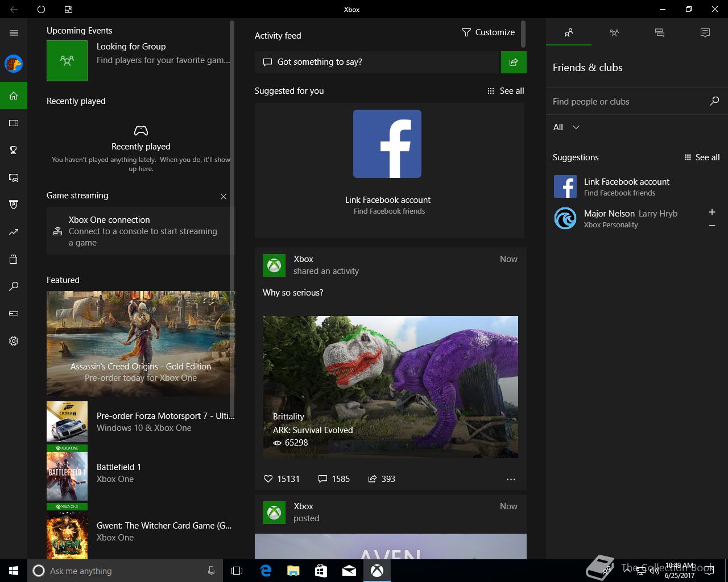728x582 pixels.
Task: Open the Game DVR captures icon
Action: [14, 178]
